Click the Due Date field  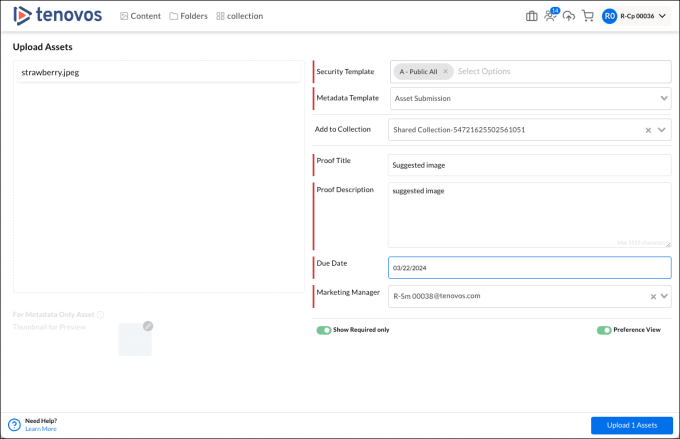coord(530,268)
